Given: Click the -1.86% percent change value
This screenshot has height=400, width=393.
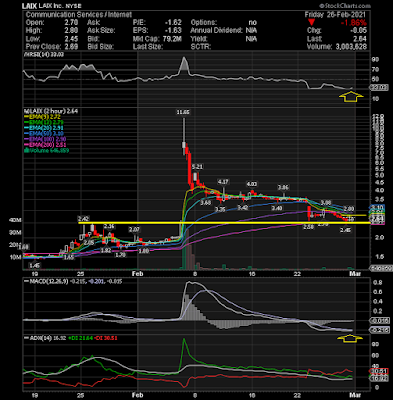Looking at the screenshot, I should pyautogui.click(x=354, y=23).
